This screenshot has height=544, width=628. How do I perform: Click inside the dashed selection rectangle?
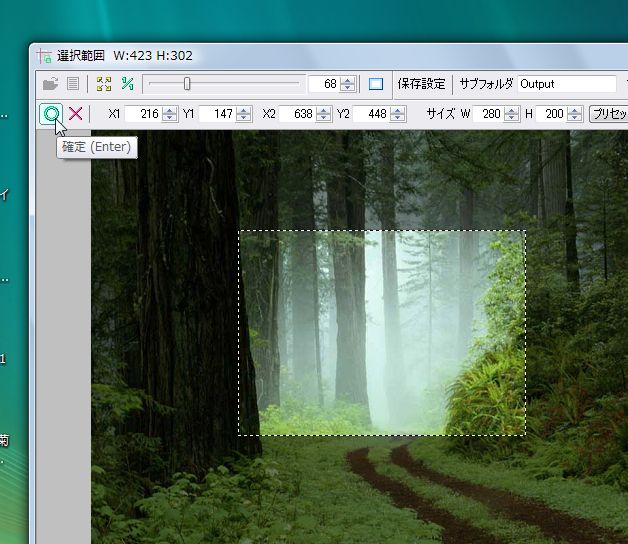[x=382, y=332]
